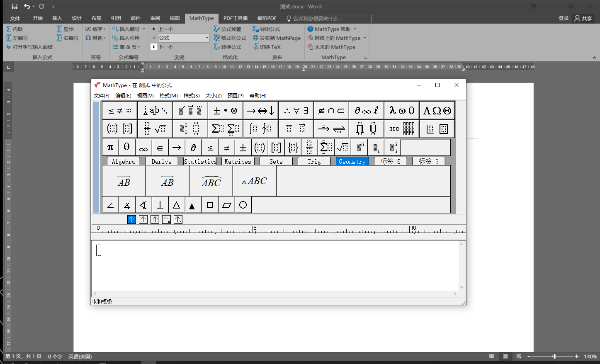Switch to the Matrices tab
This screenshot has height=364, width=600.
coord(238,161)
